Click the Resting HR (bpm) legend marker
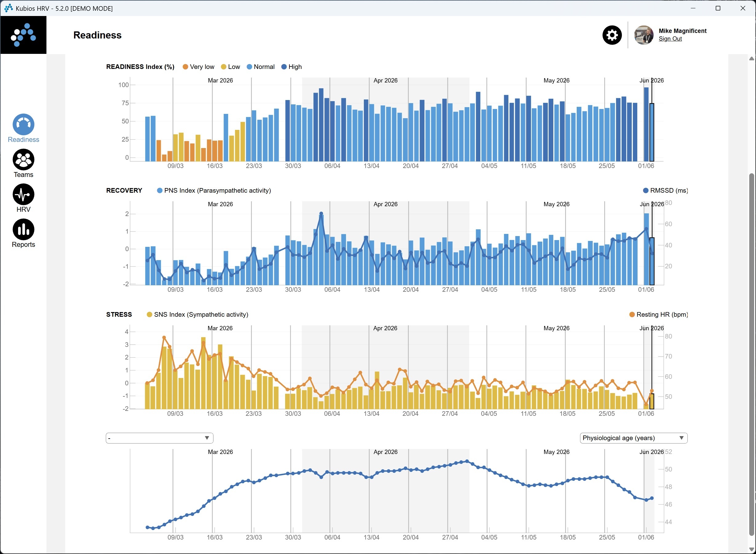 tap(632, 315)
